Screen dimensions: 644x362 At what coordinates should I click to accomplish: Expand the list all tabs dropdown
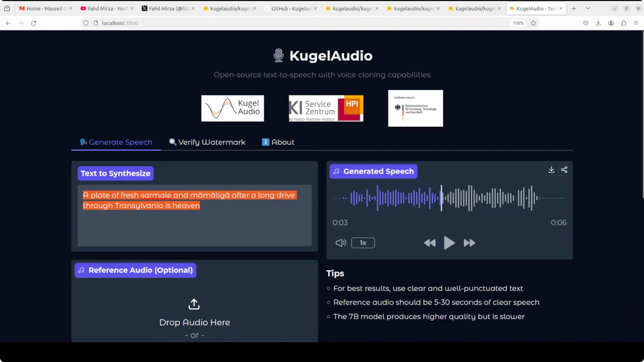tap(588, 9)
